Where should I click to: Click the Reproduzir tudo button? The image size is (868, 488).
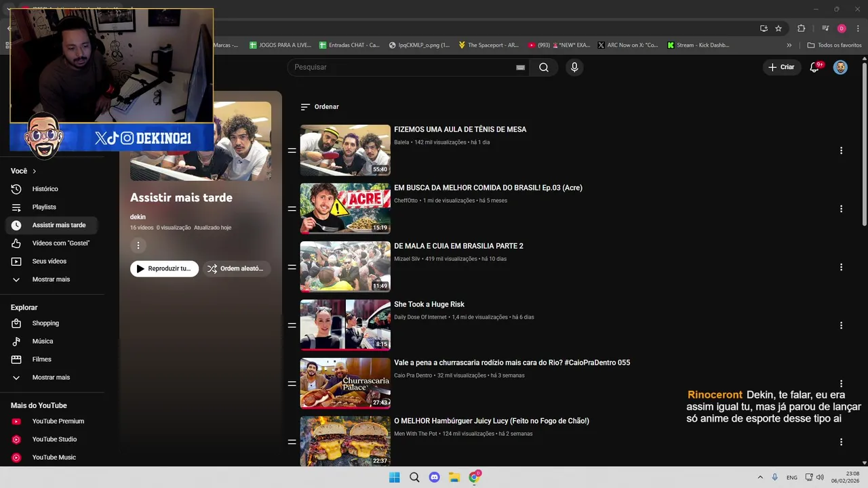click(165, 269)
